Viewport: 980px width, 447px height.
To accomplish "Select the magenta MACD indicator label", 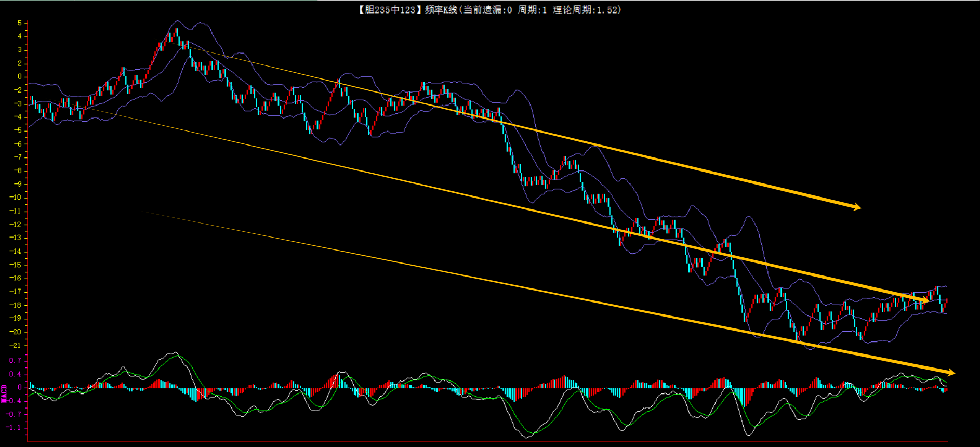I will point(4,393).
